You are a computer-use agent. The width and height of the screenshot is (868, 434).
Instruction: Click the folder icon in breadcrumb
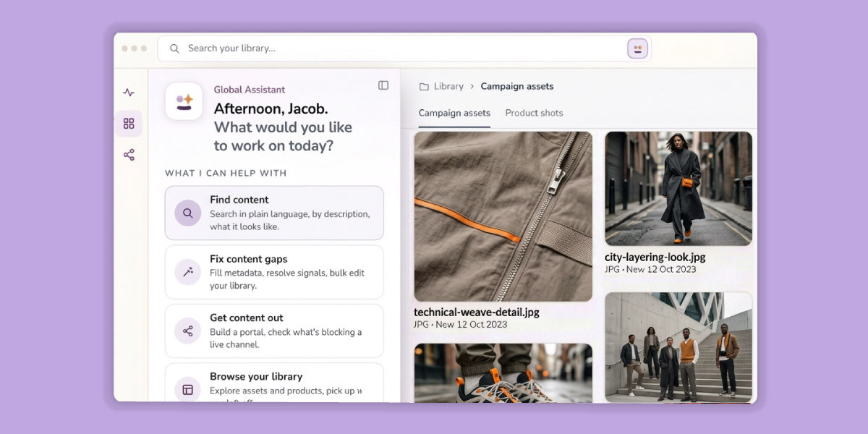click(424, 87)
